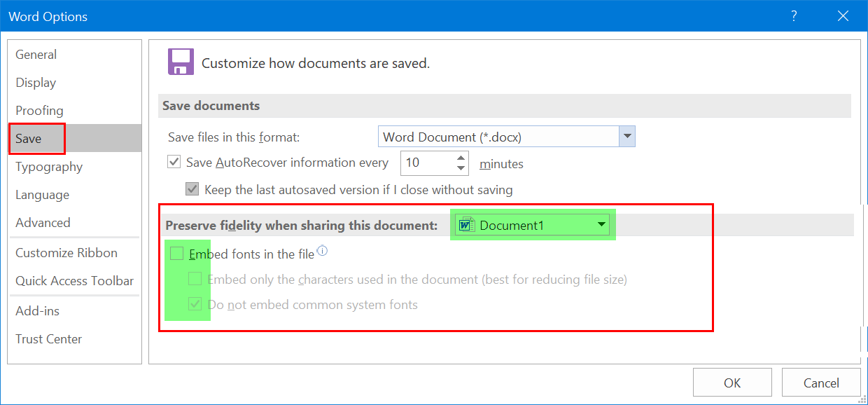Viewport: 868px width, 405px height.
Task: Open the Proofing options category
Action: click(x=39, y=111)
